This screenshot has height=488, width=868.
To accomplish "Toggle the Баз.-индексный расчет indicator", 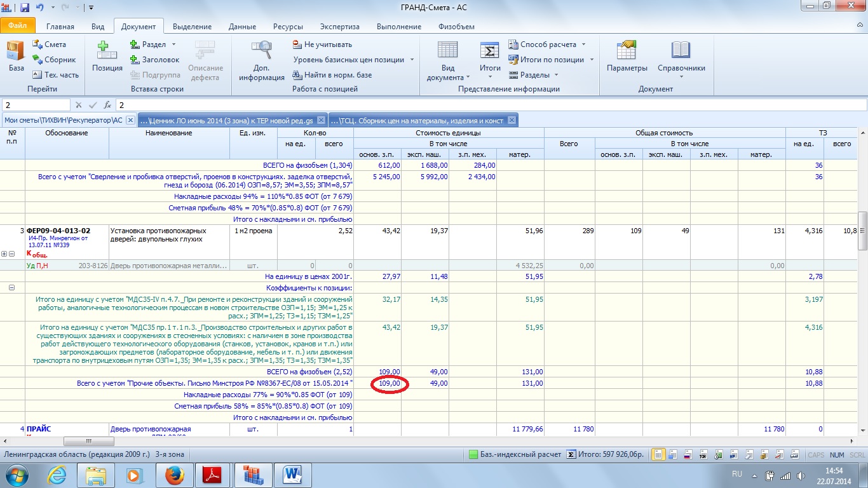I will pyautogui.click(x=515, y=454).
